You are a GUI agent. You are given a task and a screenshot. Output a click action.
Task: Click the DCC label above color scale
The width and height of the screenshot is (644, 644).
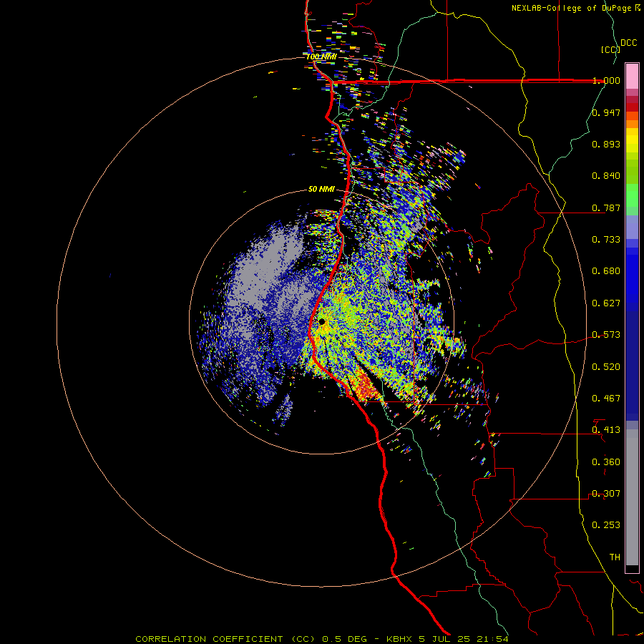tap(629, 43)
